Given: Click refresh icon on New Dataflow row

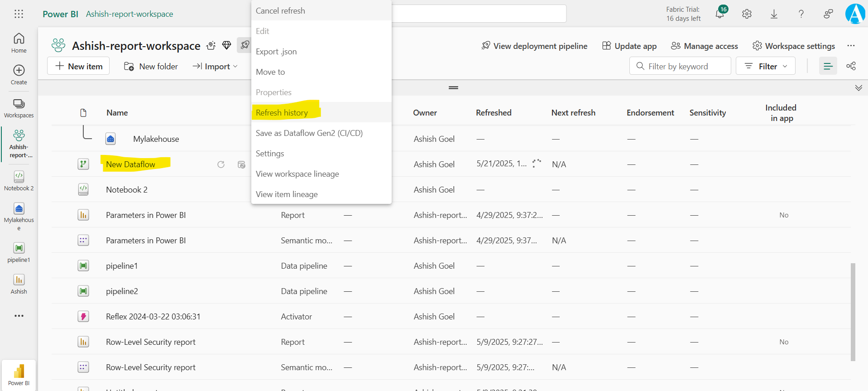Looking at the screenshot, I should point(221,164).
